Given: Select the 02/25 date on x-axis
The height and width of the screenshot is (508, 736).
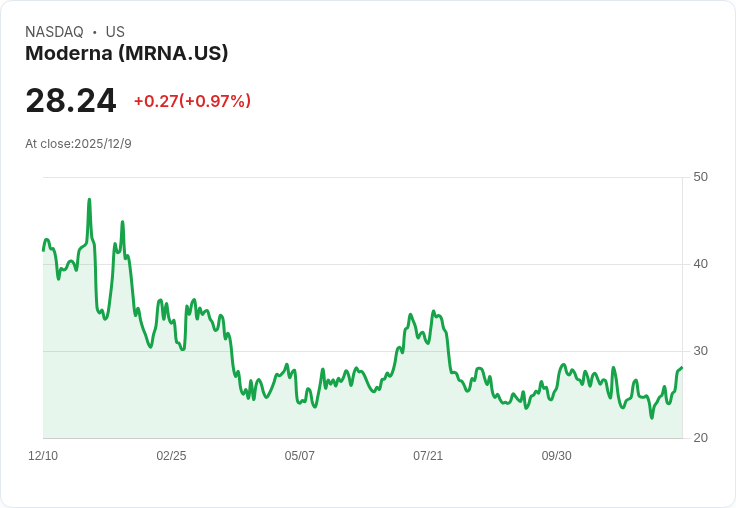Looking at the screenshot, I should point(171,456).
